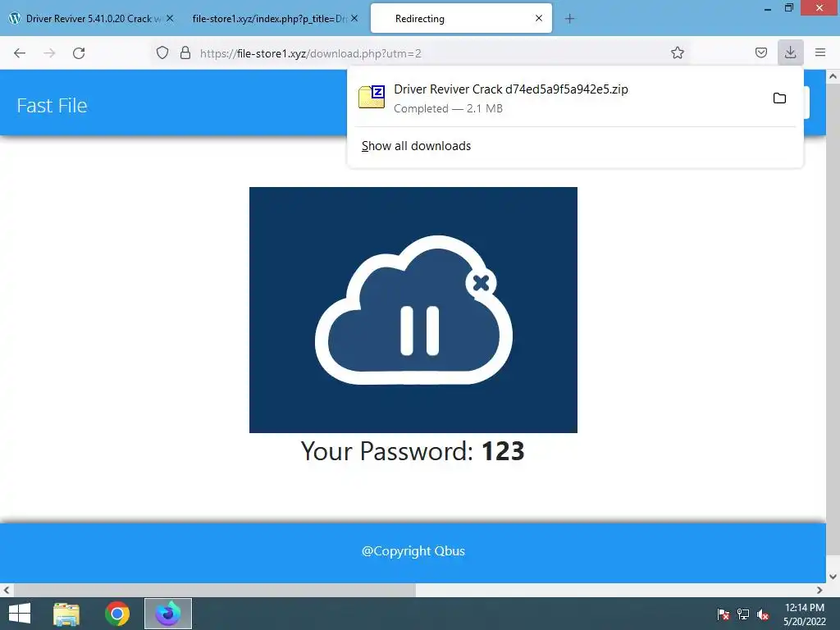View site security padlock info

click(185, 53)
